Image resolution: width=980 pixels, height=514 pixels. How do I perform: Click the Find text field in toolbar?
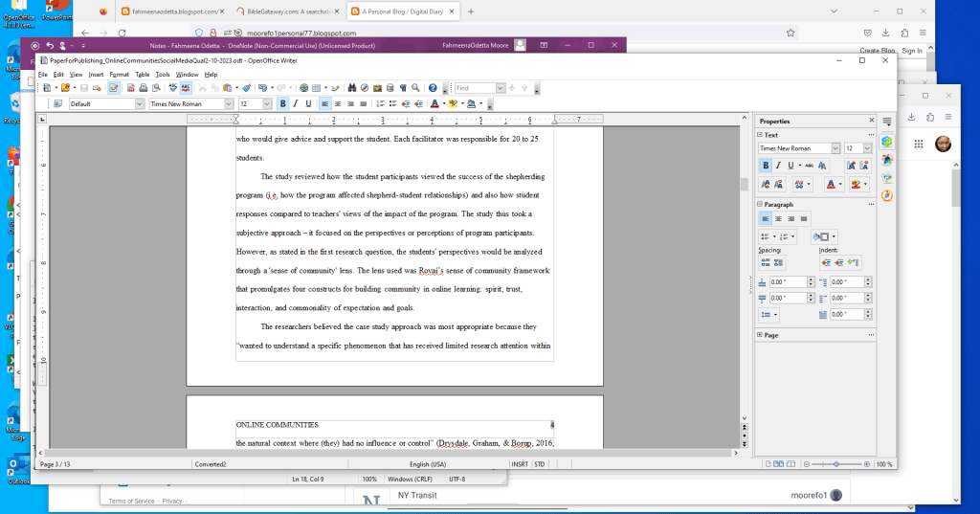pos(471,88)
